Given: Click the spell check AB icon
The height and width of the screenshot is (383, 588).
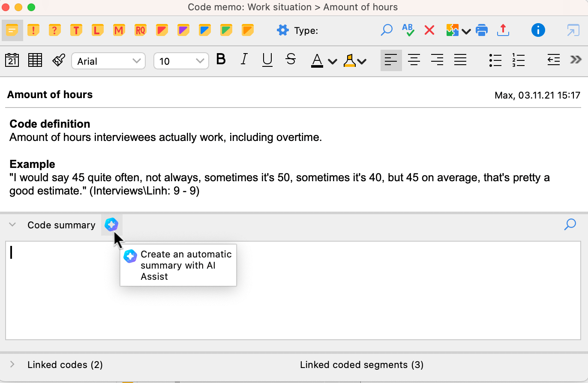Looking at the screenshot, I should (408, 30).
